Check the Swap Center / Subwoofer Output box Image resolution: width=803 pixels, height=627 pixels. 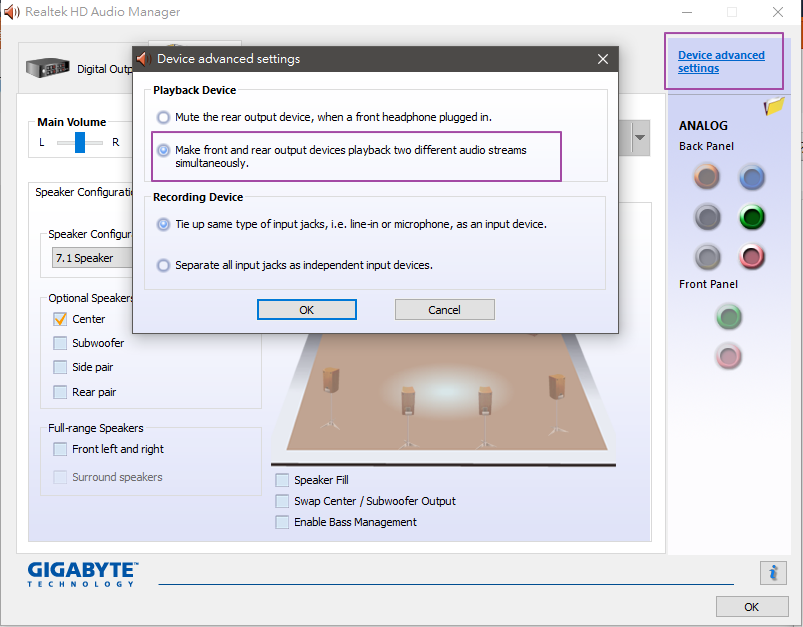(x=281, y=501)
